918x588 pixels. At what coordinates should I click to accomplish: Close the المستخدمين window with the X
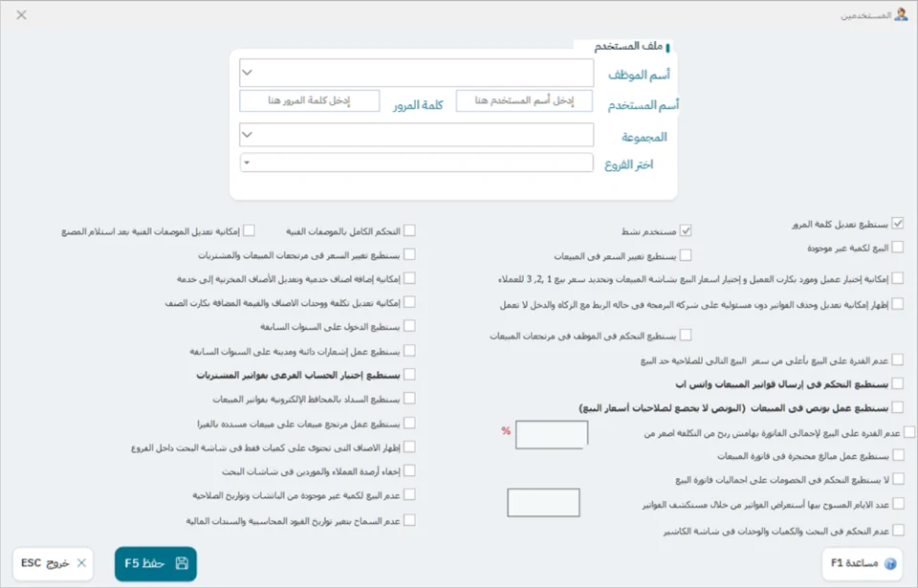[22, 14]
